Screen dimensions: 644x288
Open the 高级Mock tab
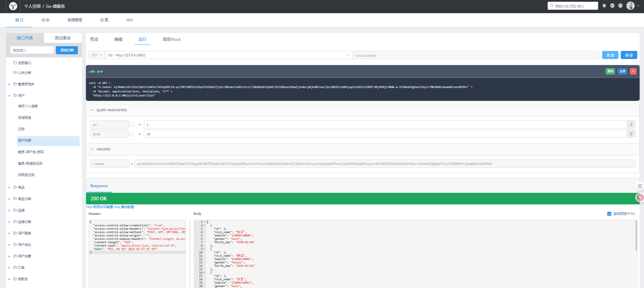coord(172,39)
